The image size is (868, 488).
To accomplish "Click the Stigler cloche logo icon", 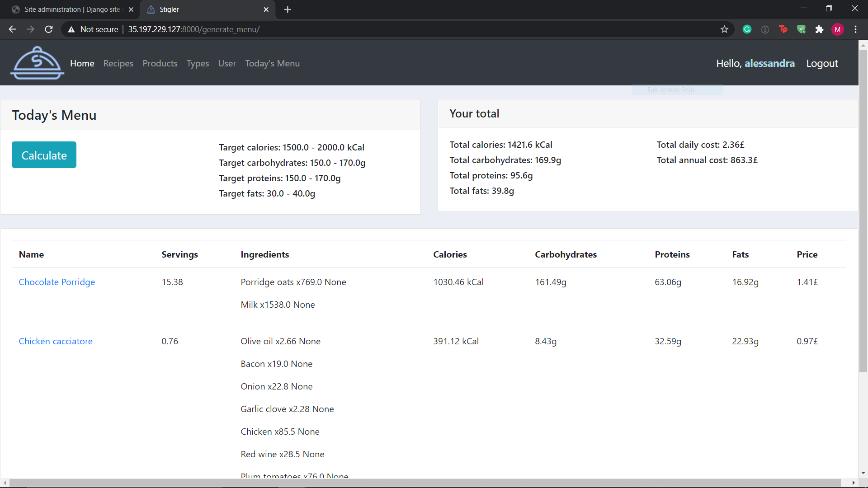I will point(37,63).
